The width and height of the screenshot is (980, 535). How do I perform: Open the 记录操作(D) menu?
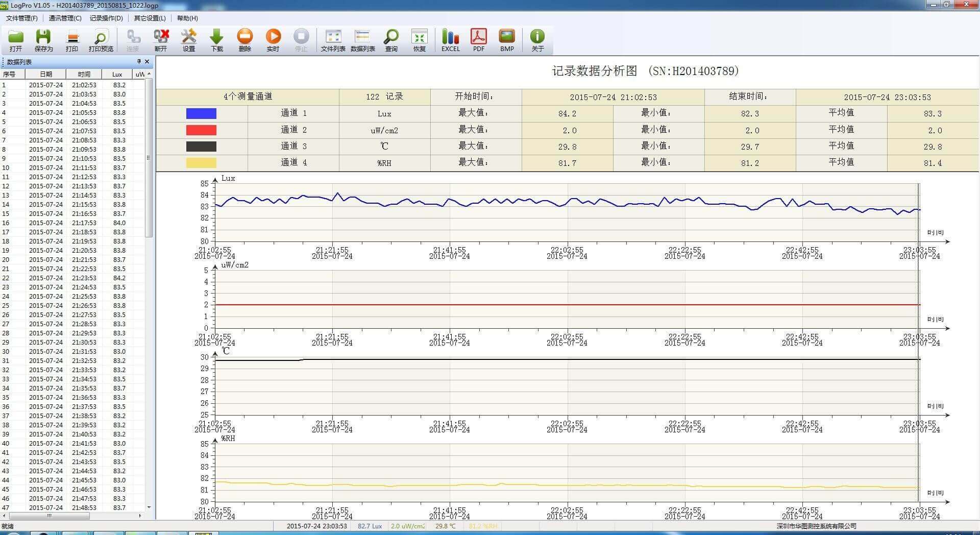click(x=106, y=18)
